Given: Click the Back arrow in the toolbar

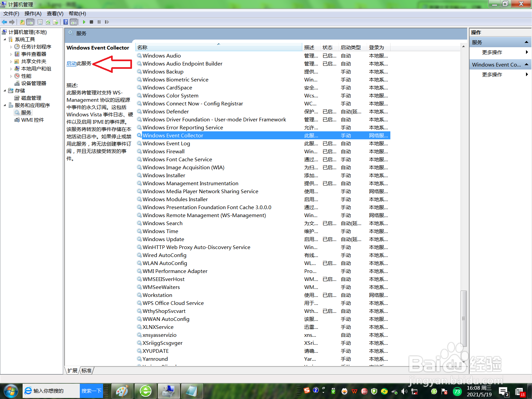Looking at the screenshot, I should pos(4,22).
